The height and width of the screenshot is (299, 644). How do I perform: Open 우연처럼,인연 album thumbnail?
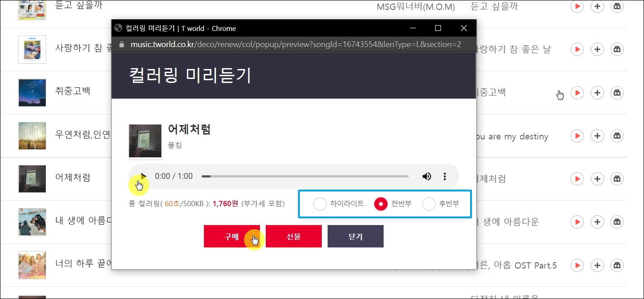[32, 135]
